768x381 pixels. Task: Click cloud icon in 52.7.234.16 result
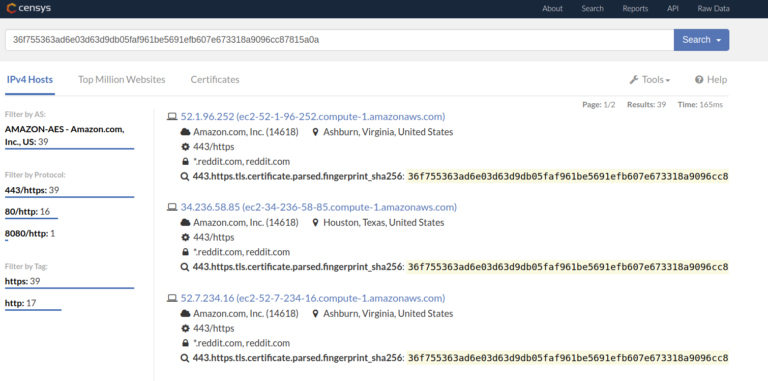pyautogui.click(x=185, y=313)
